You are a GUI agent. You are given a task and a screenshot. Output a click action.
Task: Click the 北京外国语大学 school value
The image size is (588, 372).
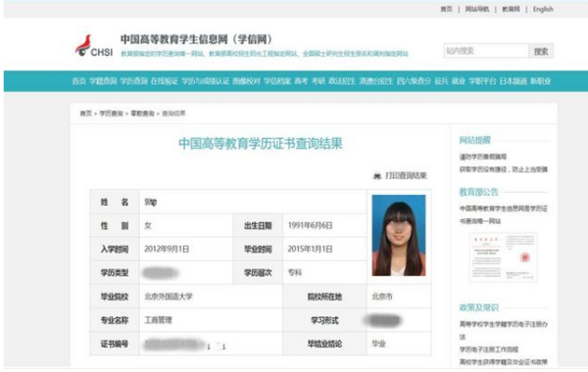(169, 297)
